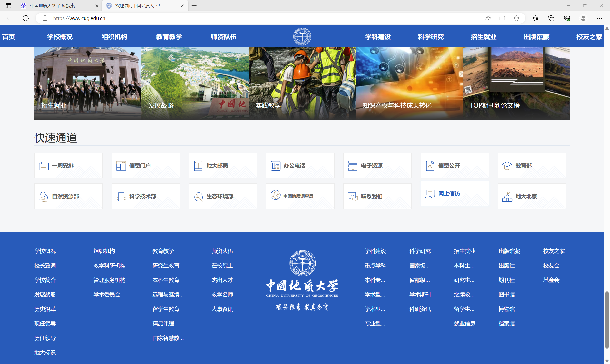Click the 电子资源 server icon
Screen dimensions: 610x364
(x=353, y=166)
